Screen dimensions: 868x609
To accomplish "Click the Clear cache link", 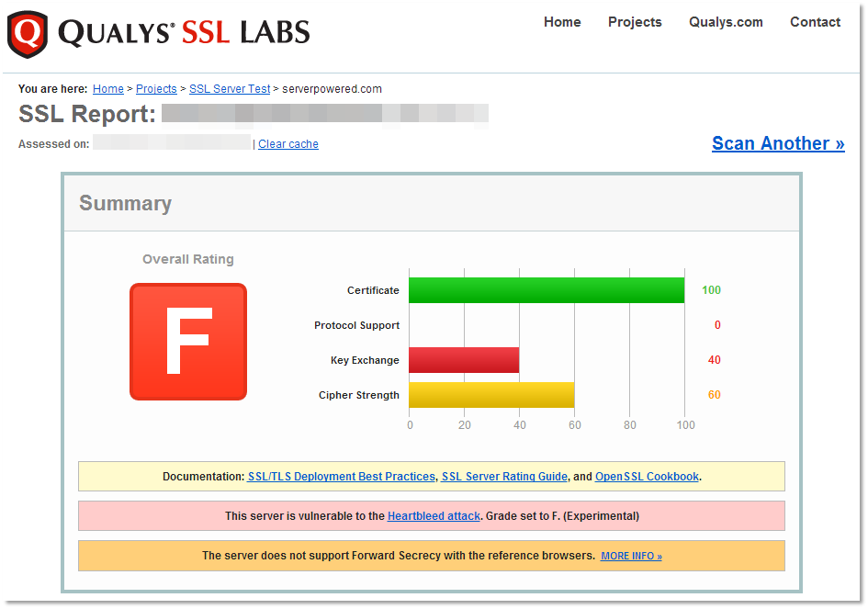I will pyautogui.click(x=287, y=144).
